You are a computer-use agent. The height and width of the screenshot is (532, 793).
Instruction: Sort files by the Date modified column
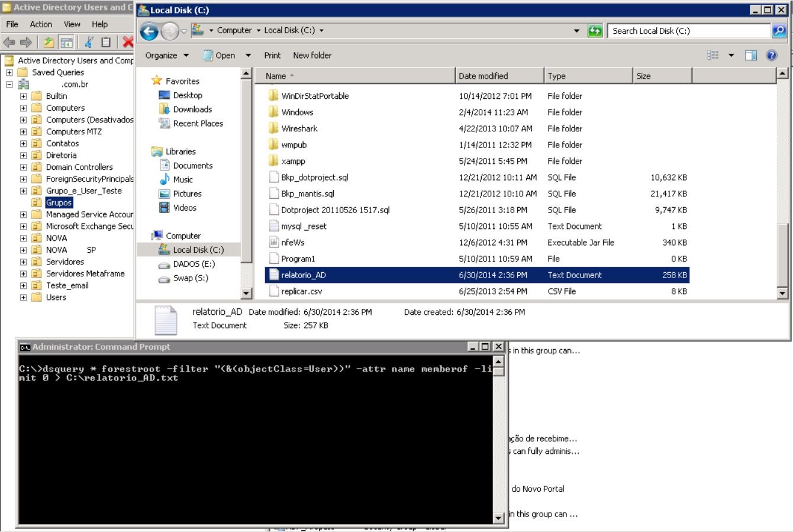point(483,76)
